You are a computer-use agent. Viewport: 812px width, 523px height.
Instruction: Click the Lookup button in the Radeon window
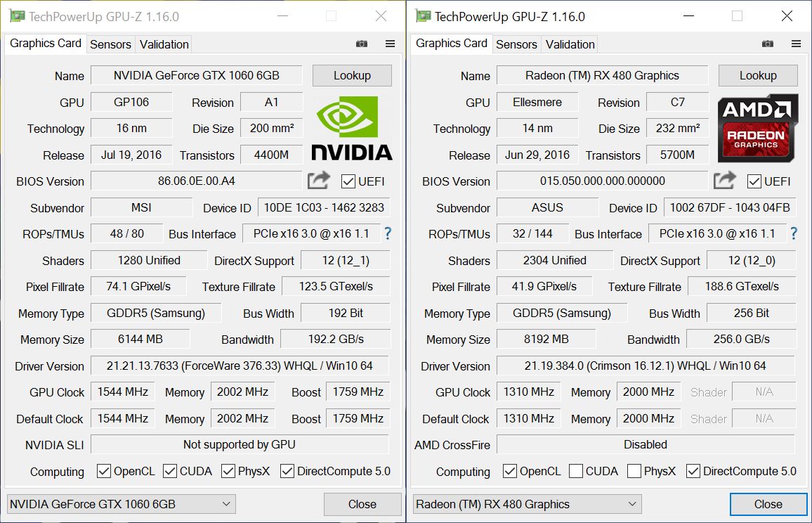758,76
